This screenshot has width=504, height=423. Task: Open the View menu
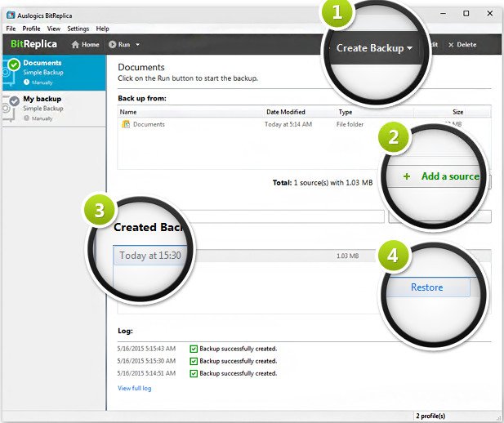coord(54,29)
